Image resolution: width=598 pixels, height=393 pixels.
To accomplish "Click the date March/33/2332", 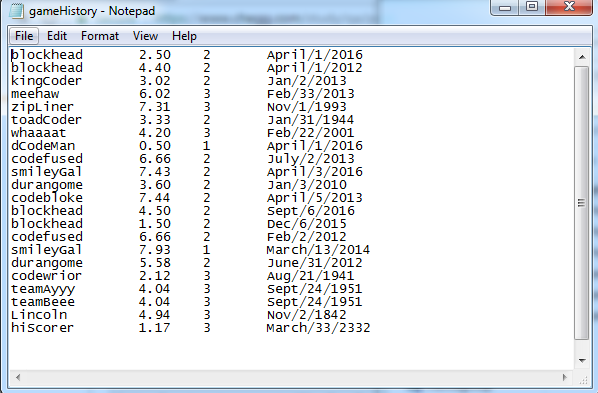I will [x=318, y=328].
